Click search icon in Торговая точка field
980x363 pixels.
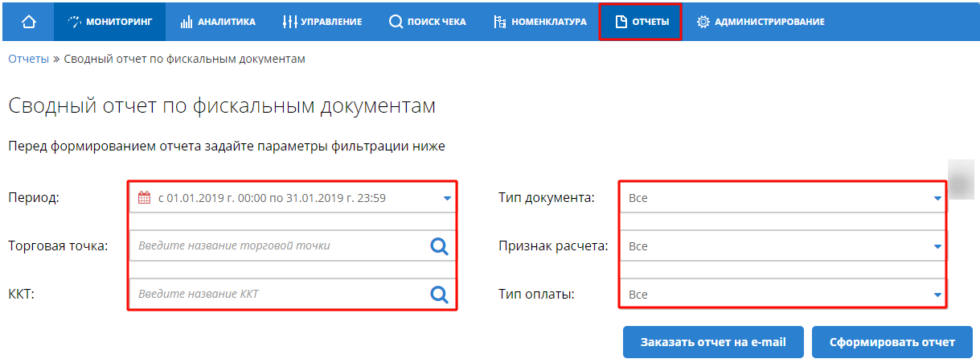click(439, 246)
